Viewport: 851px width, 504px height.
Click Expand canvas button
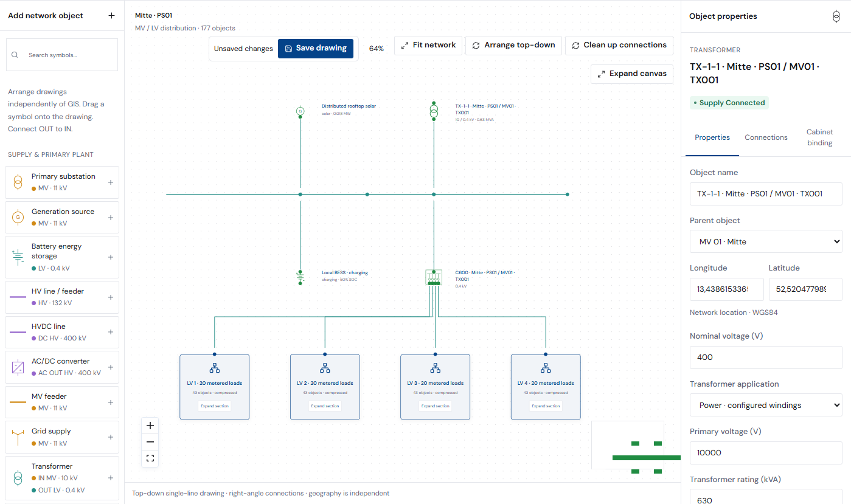click(x=632, y=74)
